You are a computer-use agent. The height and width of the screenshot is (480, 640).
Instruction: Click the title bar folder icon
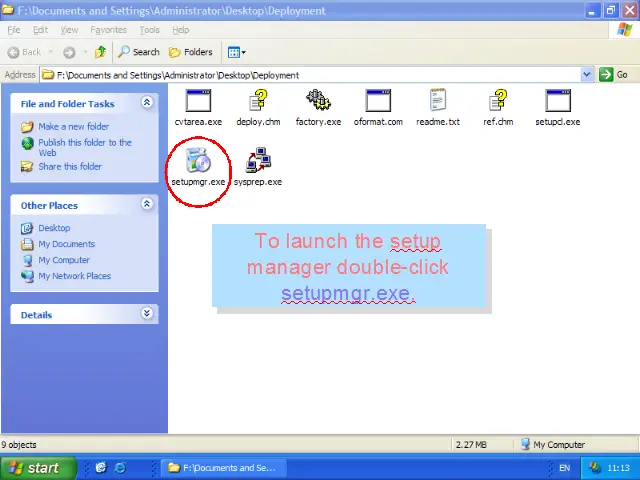(x=7, y=10)
